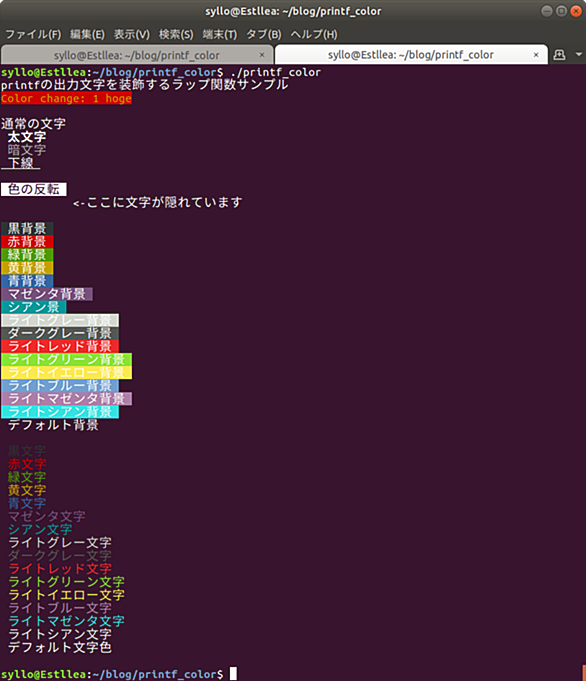Click the 黄背景 yellow background line
586x681 pixels.
tap(27, 268)
